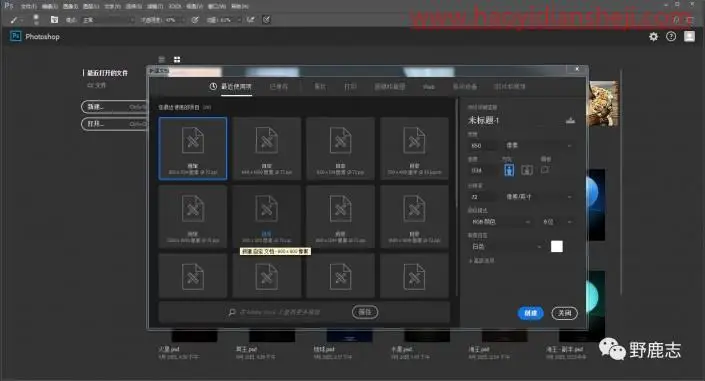Toggle the artboards checkbox
The height and width of the screenshot is (381, 705).
click(545, 170)
